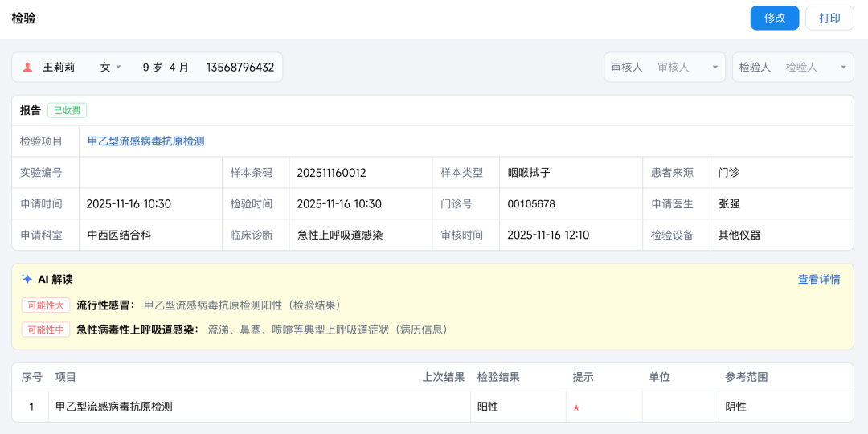Click the 检验结果 column header
This screenshot has height=434, width=868.
[x=498, y=377]
